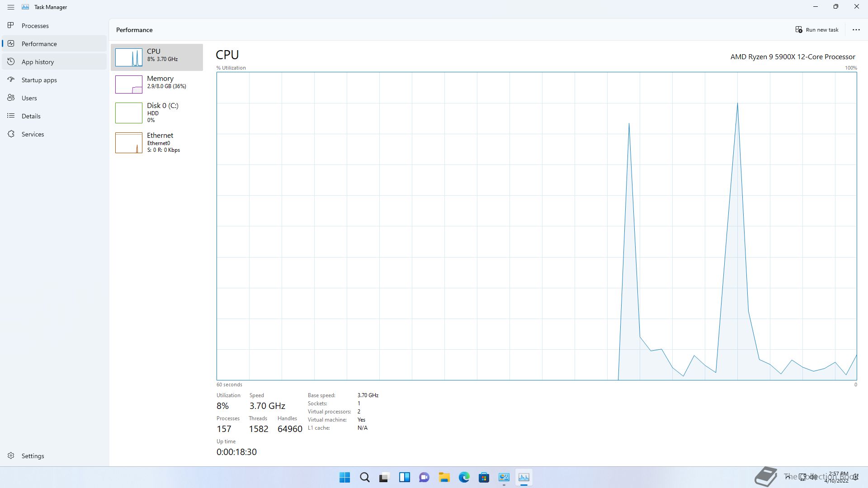Click the Services gear-puzzle icon
868x488 pixels.
pyautogui.click(x=11, y=134)
